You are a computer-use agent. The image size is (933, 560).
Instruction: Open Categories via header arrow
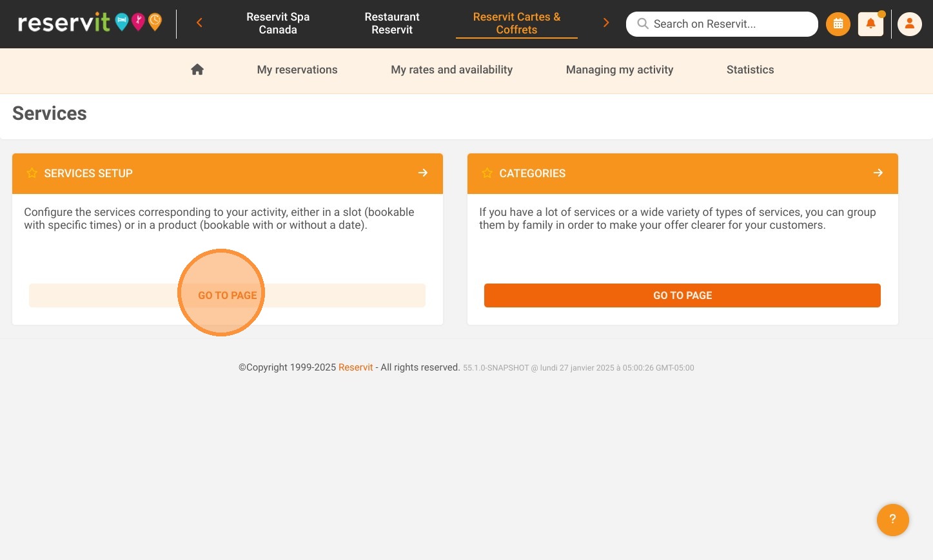tap(878, 173)
